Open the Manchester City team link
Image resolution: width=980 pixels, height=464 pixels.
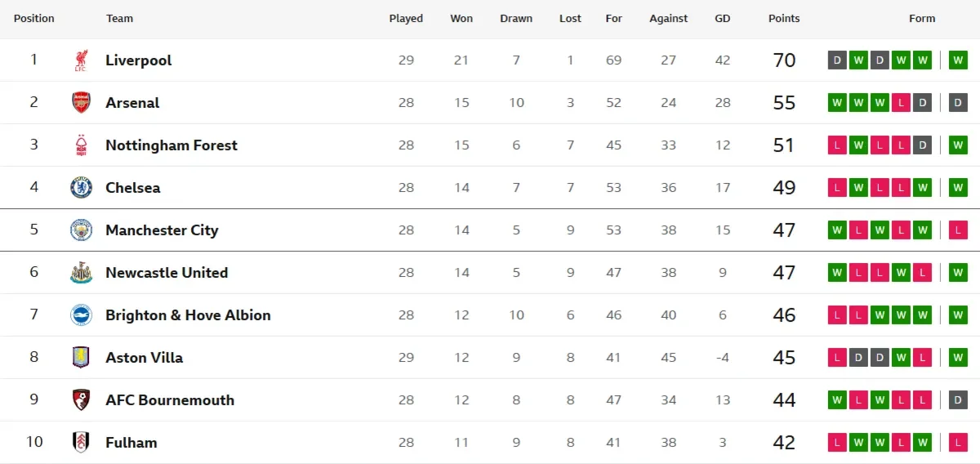[x=162, y=230]
